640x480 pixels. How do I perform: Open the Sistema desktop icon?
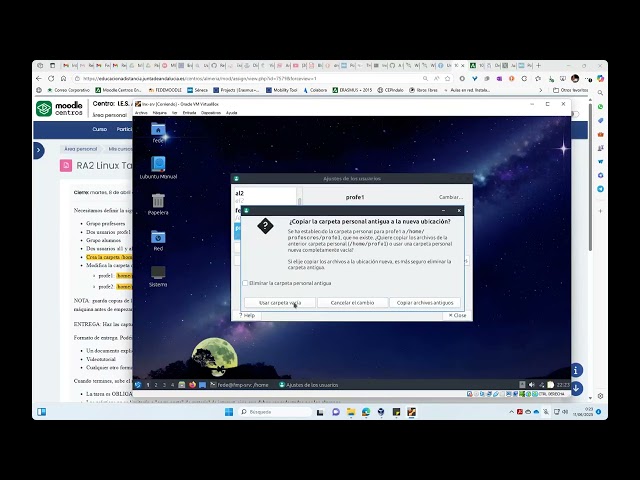[x=158, y=276]
